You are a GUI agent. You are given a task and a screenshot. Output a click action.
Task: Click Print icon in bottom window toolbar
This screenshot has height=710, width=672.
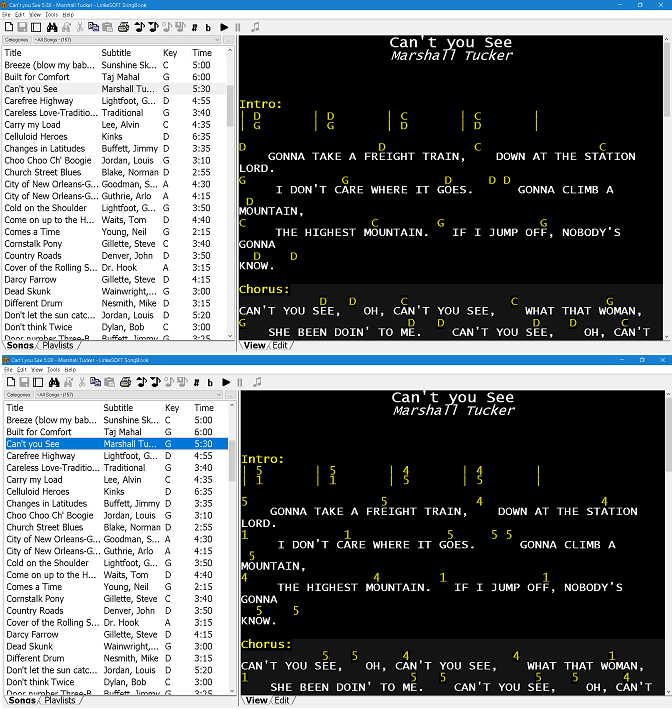(125, 382)
